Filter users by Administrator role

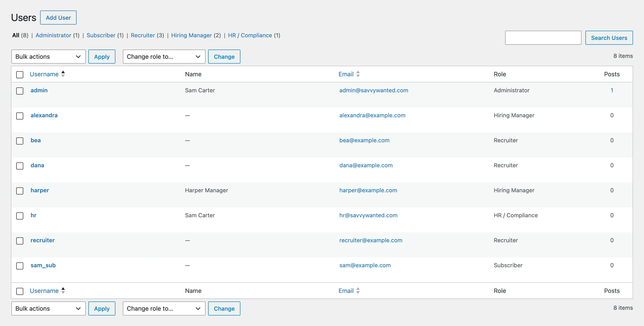pos(53,35)
